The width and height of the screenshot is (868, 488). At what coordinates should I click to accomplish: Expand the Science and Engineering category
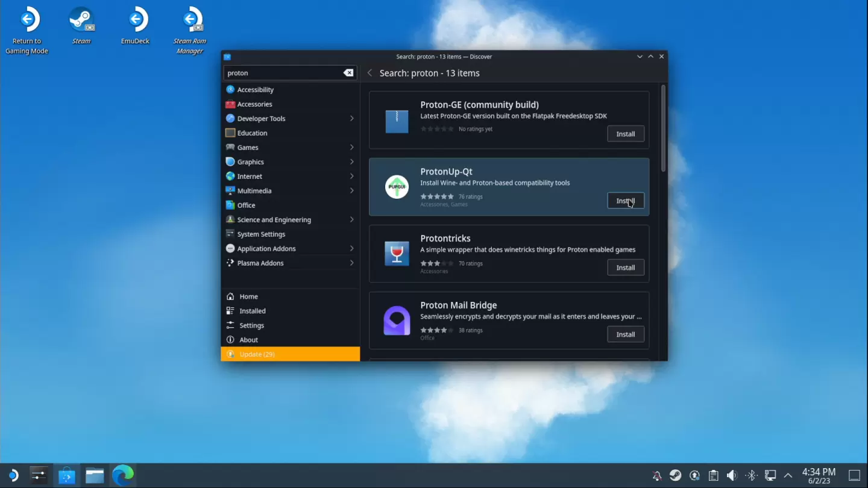point(351,220)
